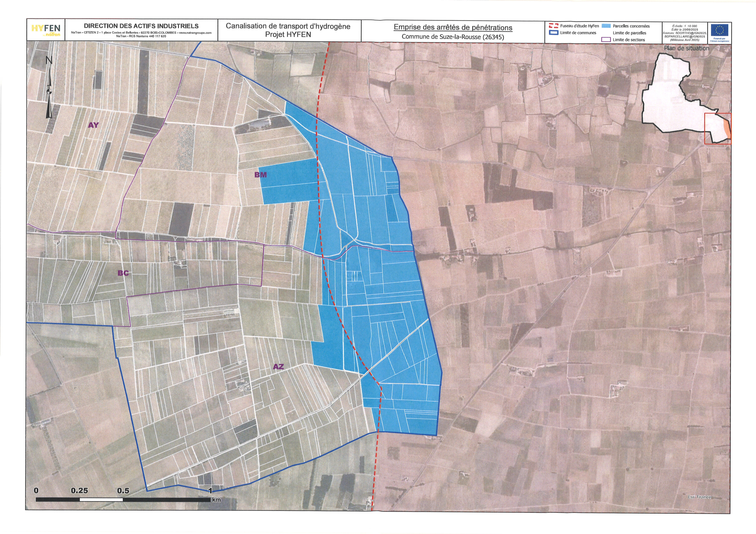Click the red rectangle on the situation plan

coord(718,128)
